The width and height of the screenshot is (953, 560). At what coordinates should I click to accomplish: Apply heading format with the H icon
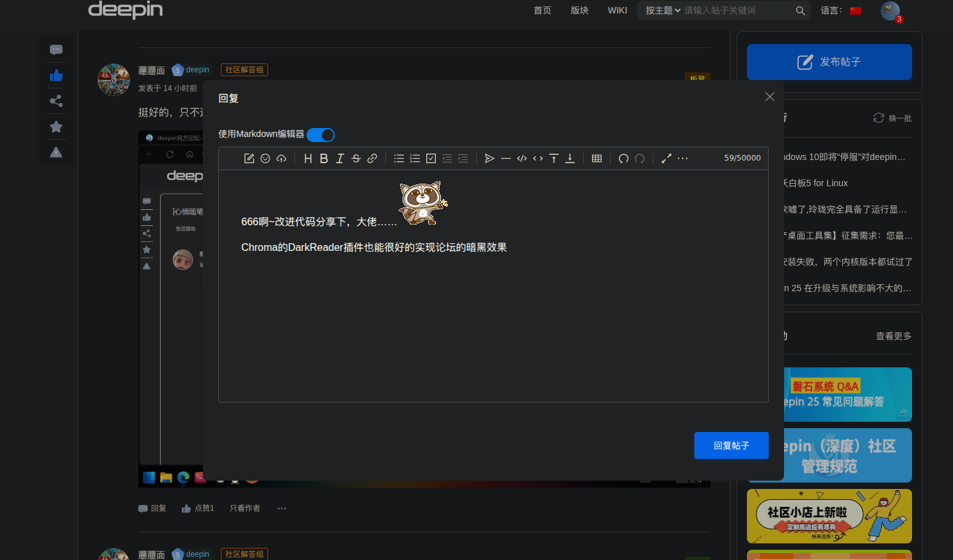[308, 158]
